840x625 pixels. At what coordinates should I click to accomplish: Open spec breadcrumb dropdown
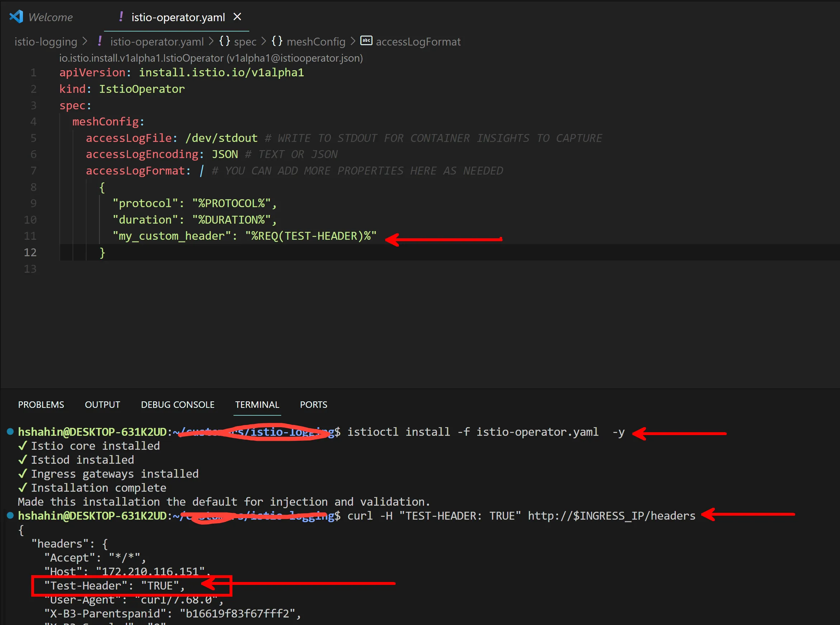[x=245, y=42]
